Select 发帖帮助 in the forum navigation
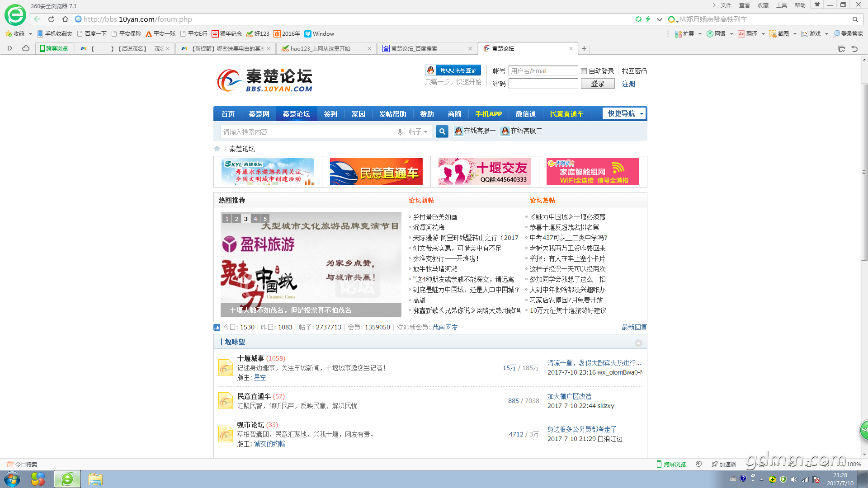Viewport: 868px width, 488px height. click(392, 114)
